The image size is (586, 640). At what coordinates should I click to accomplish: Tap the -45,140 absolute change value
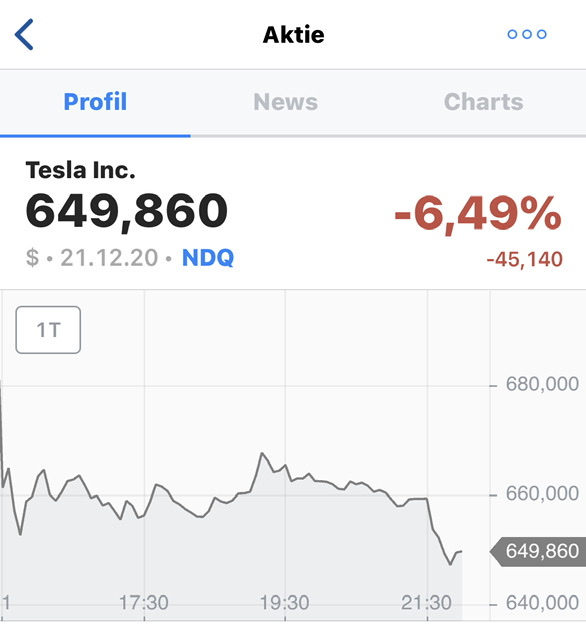point(524,259)
